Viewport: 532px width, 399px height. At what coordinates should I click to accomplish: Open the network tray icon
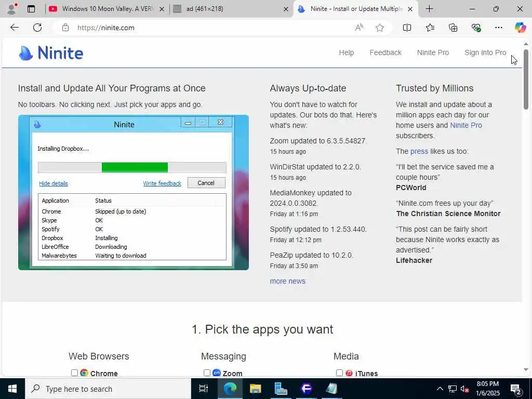click(453, 389)
